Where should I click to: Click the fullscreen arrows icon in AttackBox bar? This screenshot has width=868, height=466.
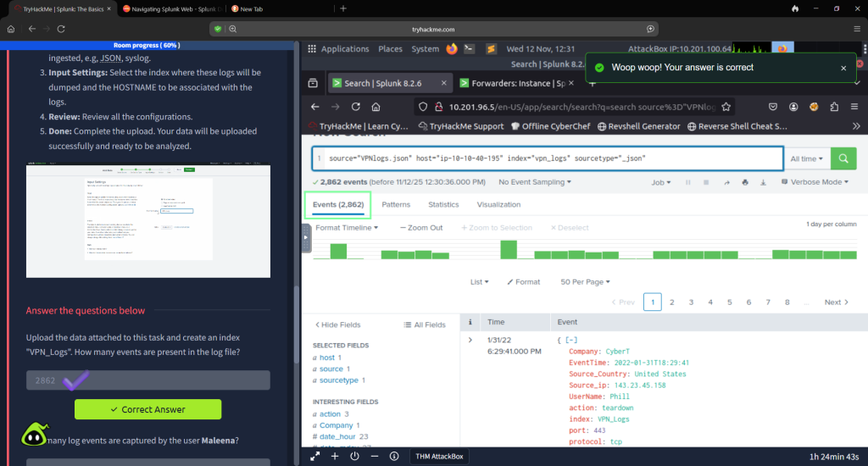coord(315,456)
